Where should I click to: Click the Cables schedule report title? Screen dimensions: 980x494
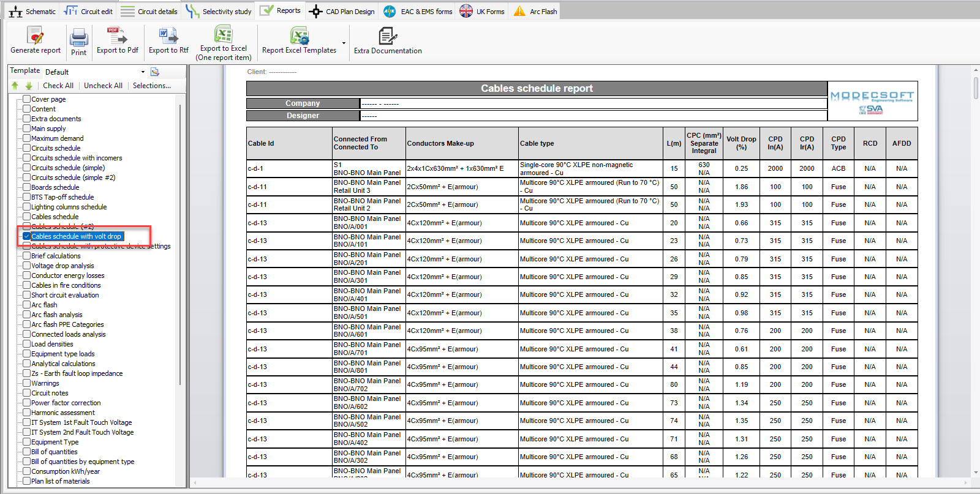click(x=537, y=88)
